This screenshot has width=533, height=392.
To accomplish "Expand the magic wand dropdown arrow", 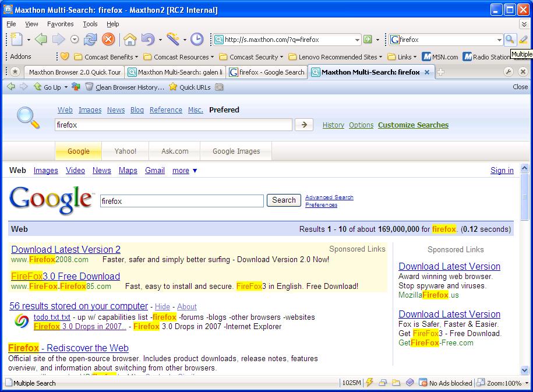I will tap(185, 40).
